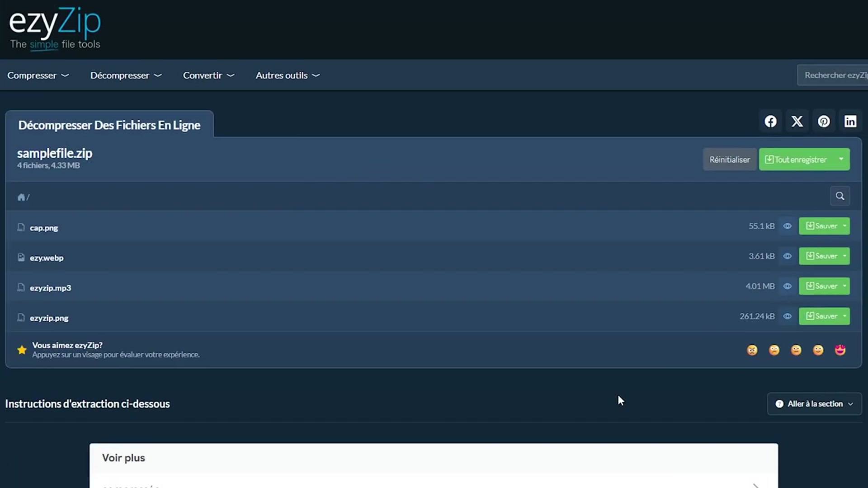
Task: Click the smiling face rating emoji
Action: coord(818,350)
